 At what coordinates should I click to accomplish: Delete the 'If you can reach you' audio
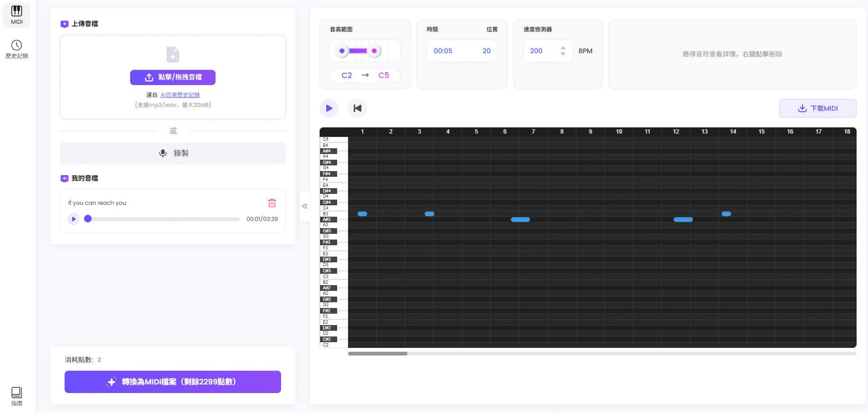coord(272,203)
